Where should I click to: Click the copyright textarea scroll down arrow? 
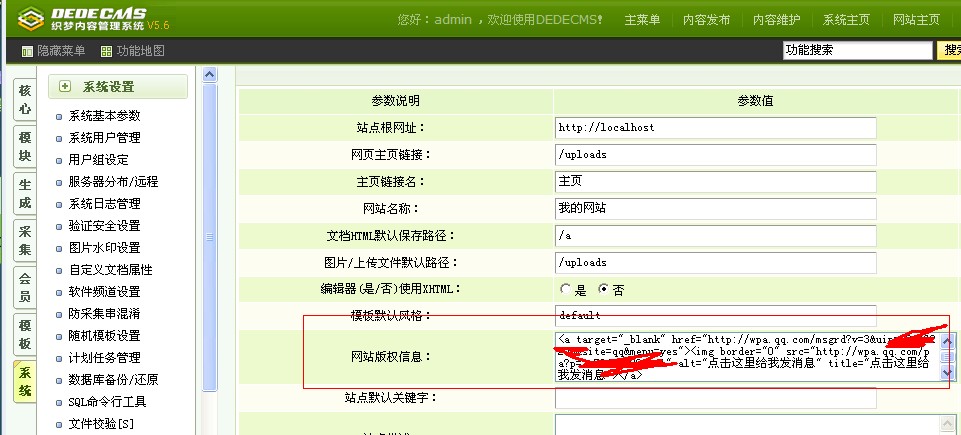coord(948,373)
